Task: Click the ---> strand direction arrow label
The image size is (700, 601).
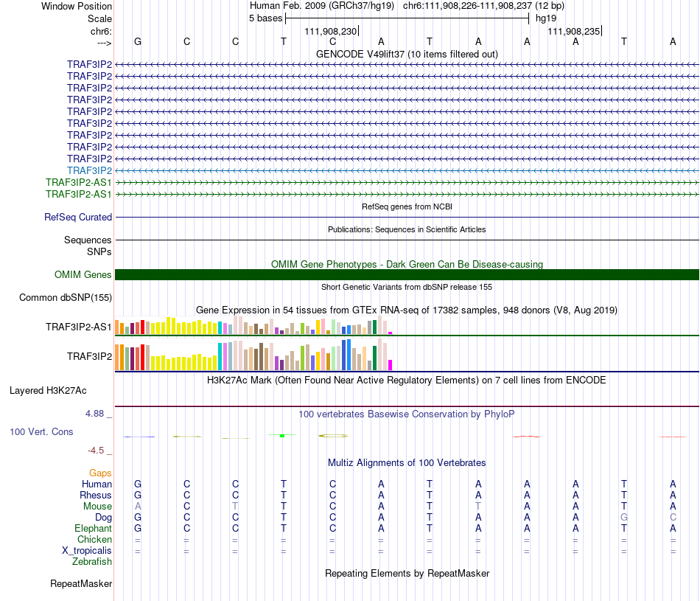Action: point(104,43)
